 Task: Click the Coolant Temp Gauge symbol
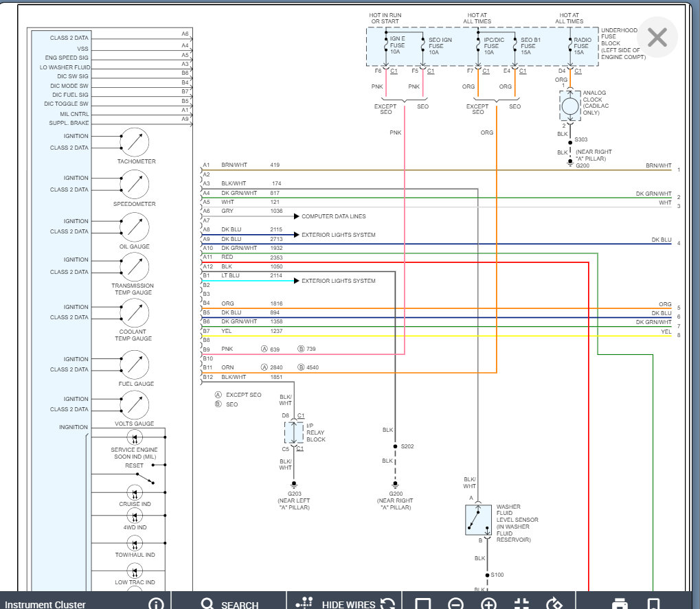pyautogui.click(x=135, y=312)
